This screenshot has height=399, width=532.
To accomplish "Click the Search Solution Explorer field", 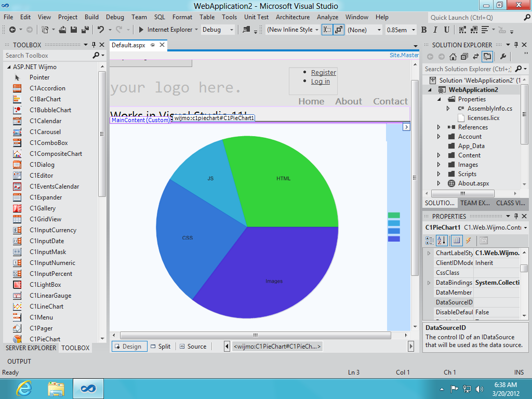I will point(468,69).
